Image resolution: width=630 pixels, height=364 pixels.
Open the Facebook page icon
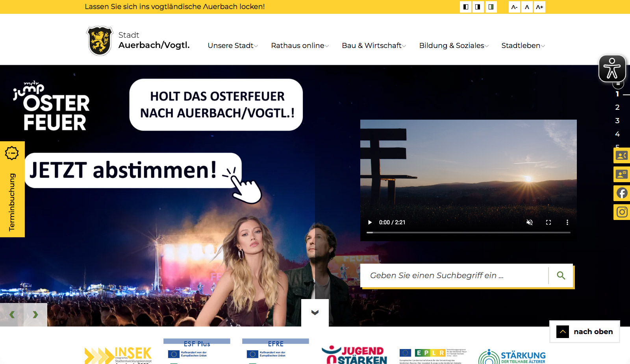[622, 193]
